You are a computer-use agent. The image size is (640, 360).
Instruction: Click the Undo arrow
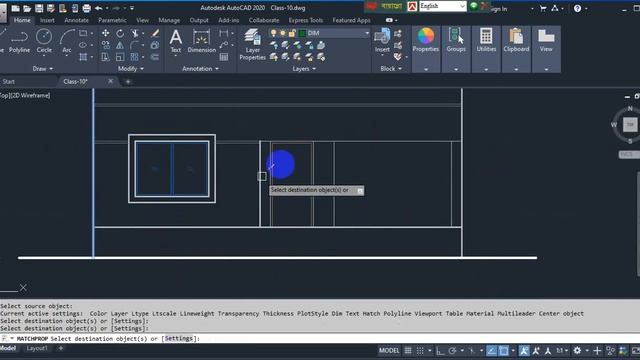98,8
